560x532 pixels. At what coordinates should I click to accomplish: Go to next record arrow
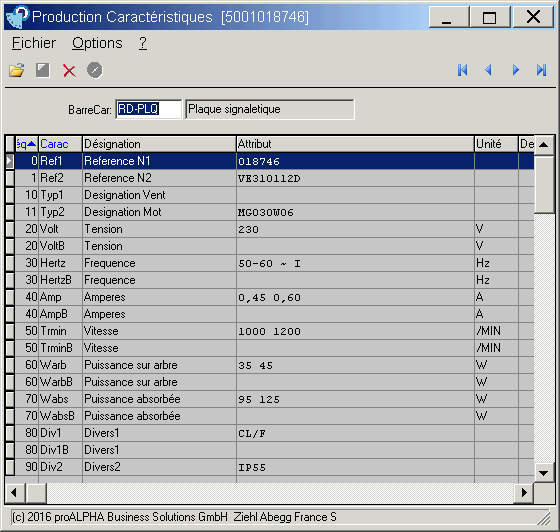pos(515,70)
